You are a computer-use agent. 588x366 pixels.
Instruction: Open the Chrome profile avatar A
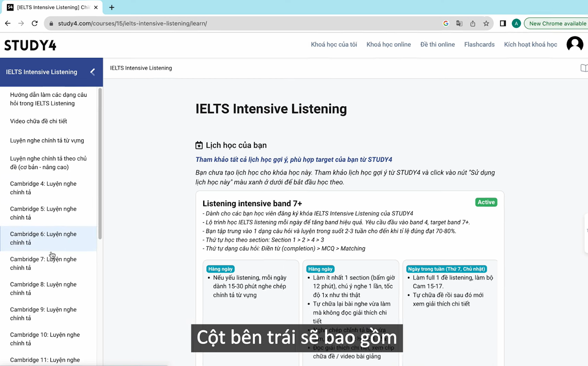pos(516,24)
